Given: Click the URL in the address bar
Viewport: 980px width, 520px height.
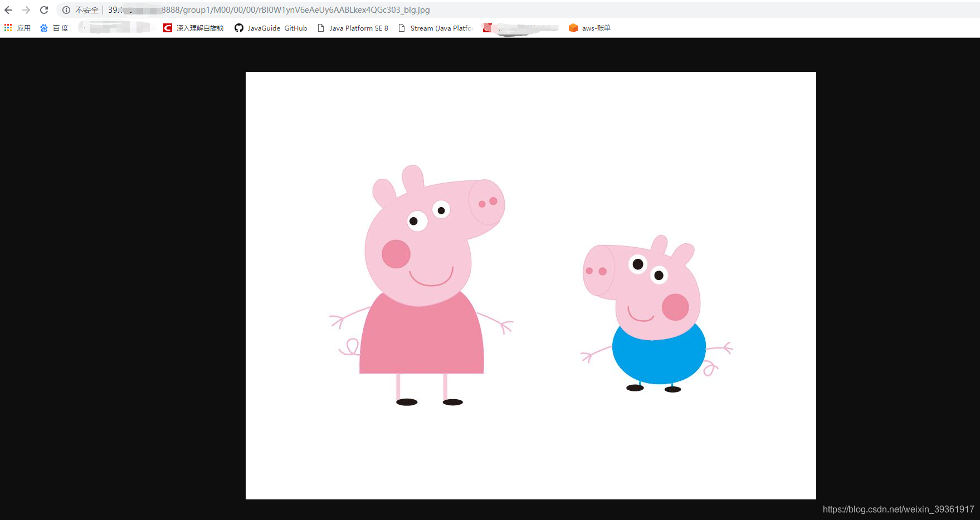Looking at the screenshot, I should point(269,10).
